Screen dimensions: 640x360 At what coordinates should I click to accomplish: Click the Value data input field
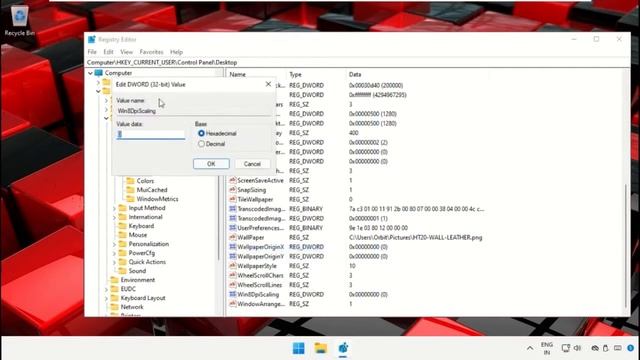click(x=151, y=134)
